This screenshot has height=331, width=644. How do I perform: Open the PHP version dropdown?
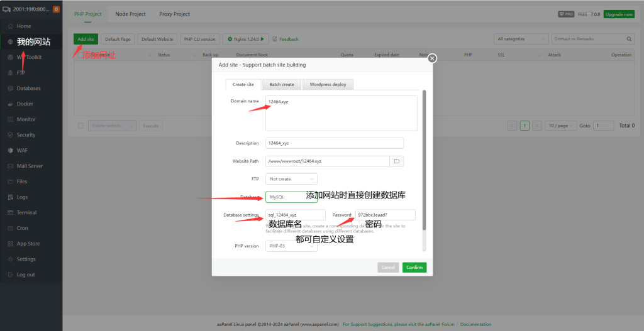292,246
